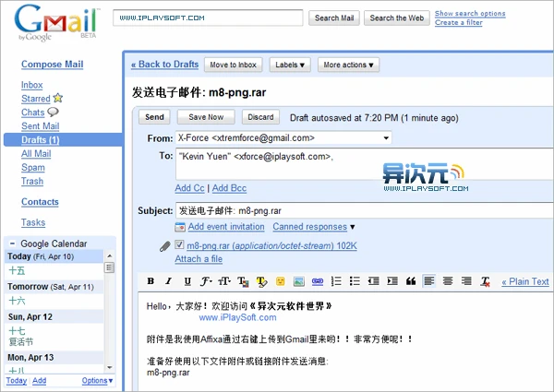Click the Gmail logo

pyautogui.click(x=56, y=22)
